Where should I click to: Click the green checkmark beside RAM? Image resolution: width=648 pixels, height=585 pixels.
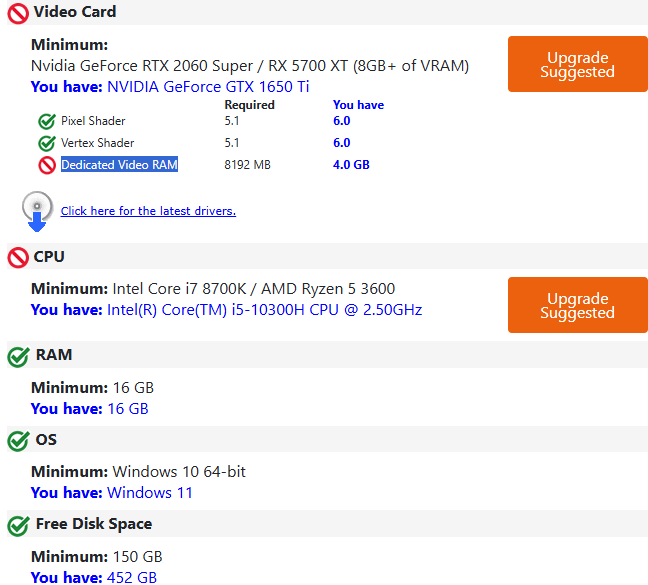[x=18, y=356]
